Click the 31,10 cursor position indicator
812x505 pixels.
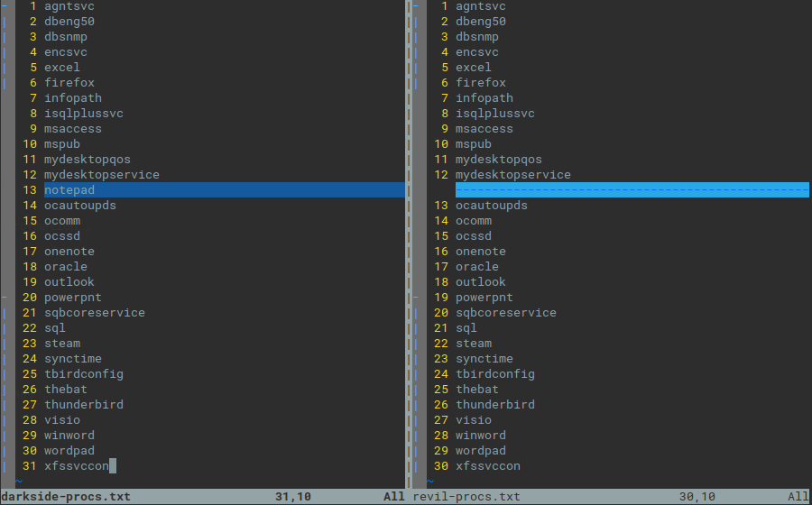(293, 497)
